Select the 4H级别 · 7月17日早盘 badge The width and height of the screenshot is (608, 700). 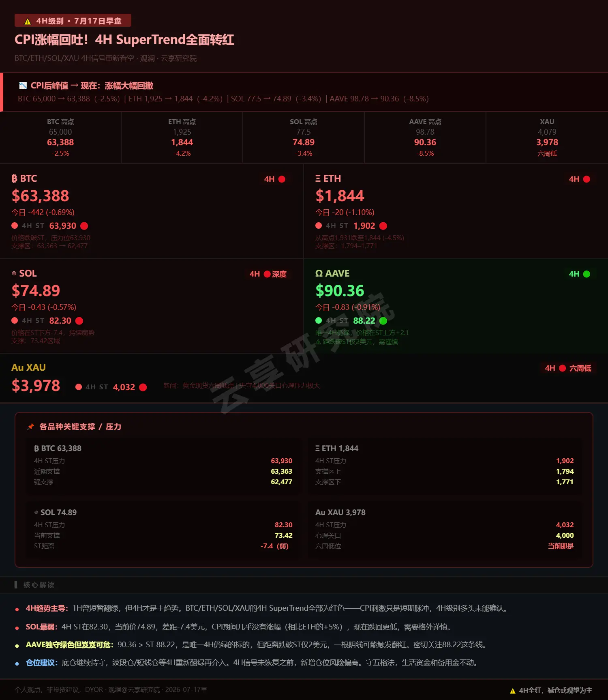(x=73, y=21)
